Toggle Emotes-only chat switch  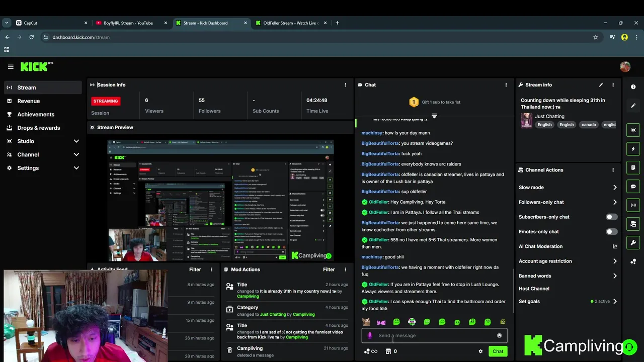click(x=611, y=232)
